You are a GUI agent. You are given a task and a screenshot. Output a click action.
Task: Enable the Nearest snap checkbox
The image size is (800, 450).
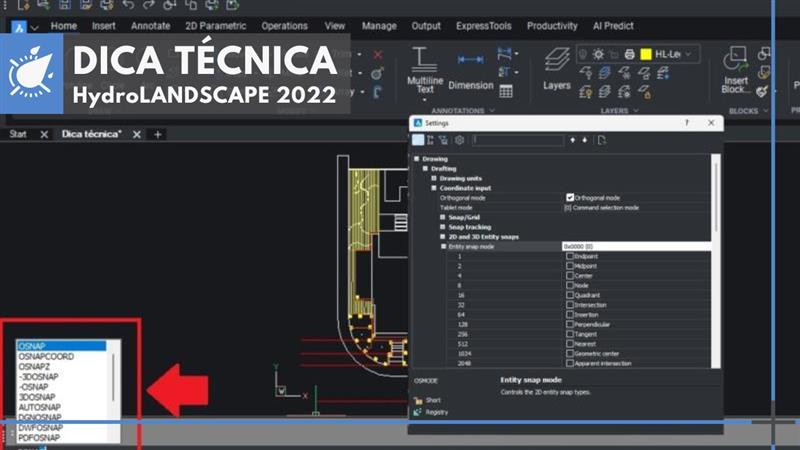click(x=570, y=343)
